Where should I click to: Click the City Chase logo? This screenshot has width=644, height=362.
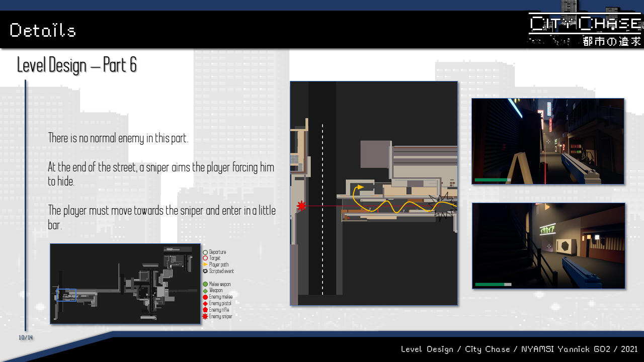(x=585, y=29)
